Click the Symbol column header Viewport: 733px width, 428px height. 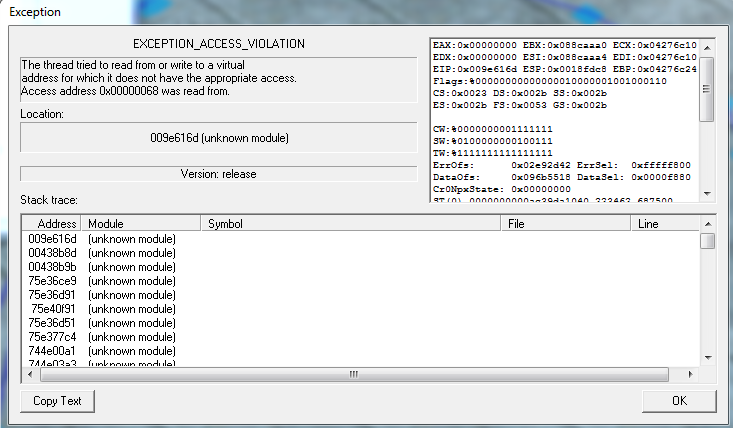click(351, 224)
